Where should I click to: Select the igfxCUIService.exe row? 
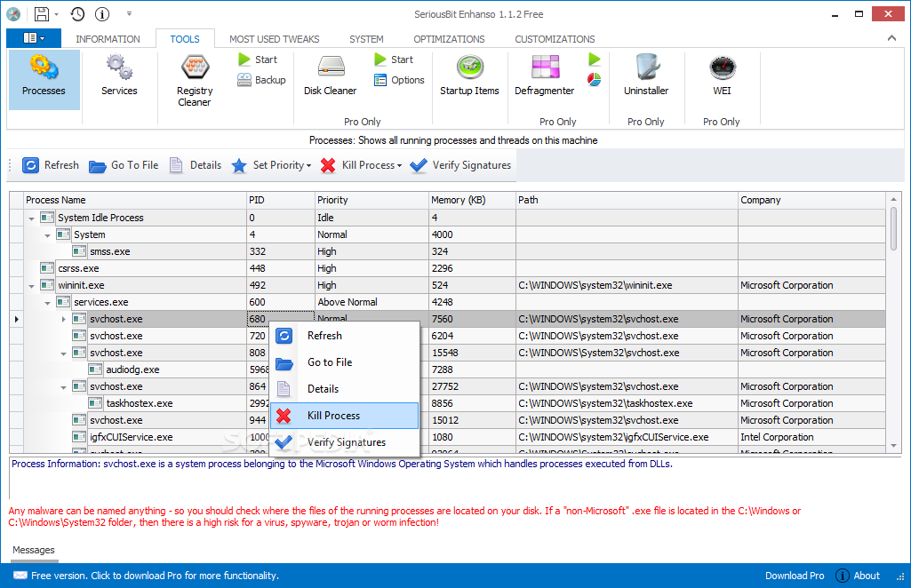[447, 437]
